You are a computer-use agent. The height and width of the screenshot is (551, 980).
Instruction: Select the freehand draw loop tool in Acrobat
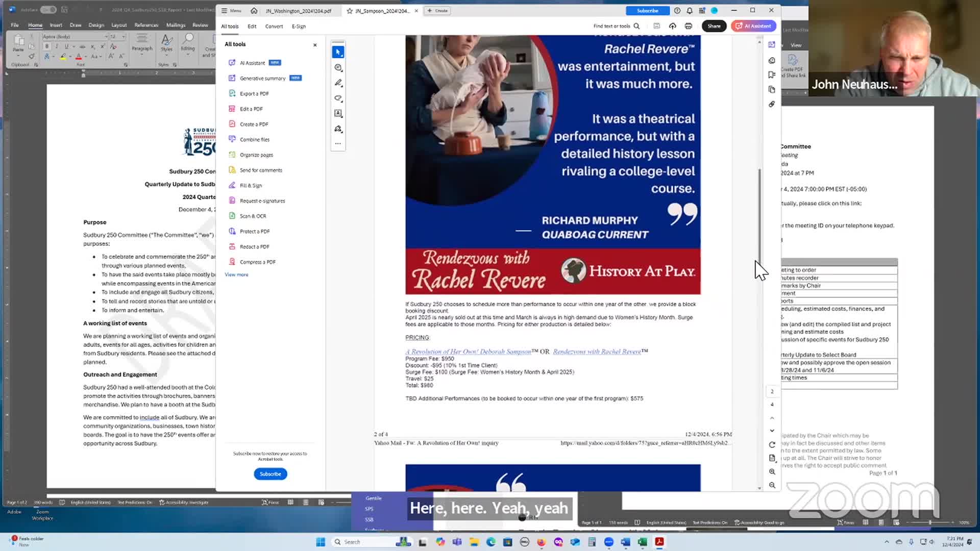pos(338,98)
